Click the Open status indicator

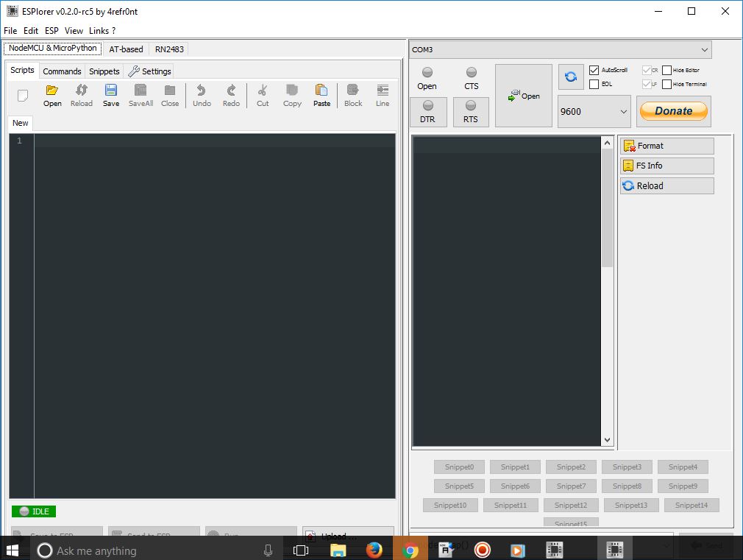(x=427, y=79)
